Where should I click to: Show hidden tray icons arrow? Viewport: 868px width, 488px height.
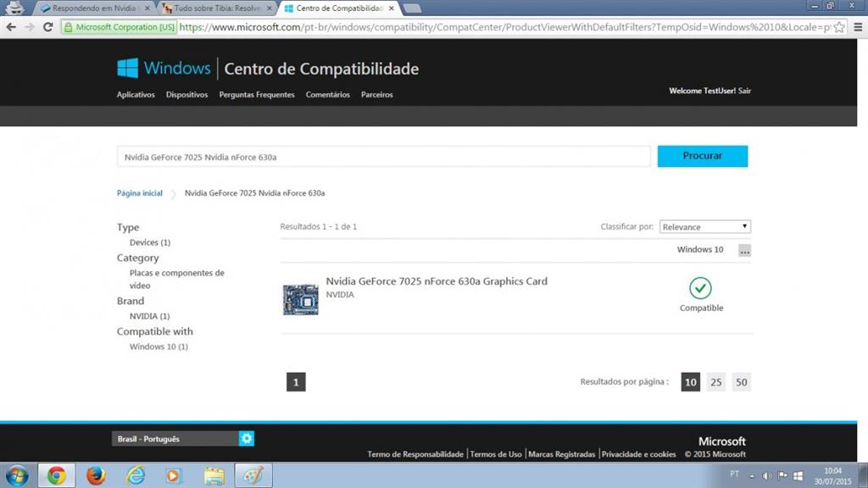click(x=752, y=476)
